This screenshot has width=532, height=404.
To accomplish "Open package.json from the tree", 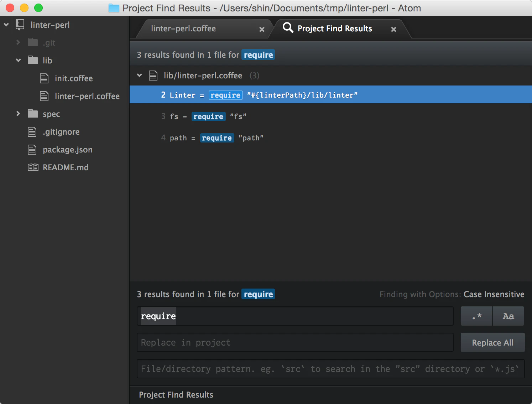I will coord(68,150).
